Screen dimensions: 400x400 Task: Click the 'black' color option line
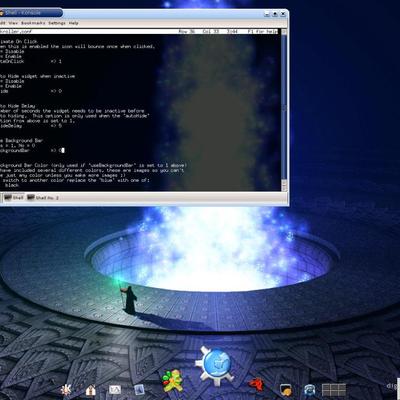12,185
